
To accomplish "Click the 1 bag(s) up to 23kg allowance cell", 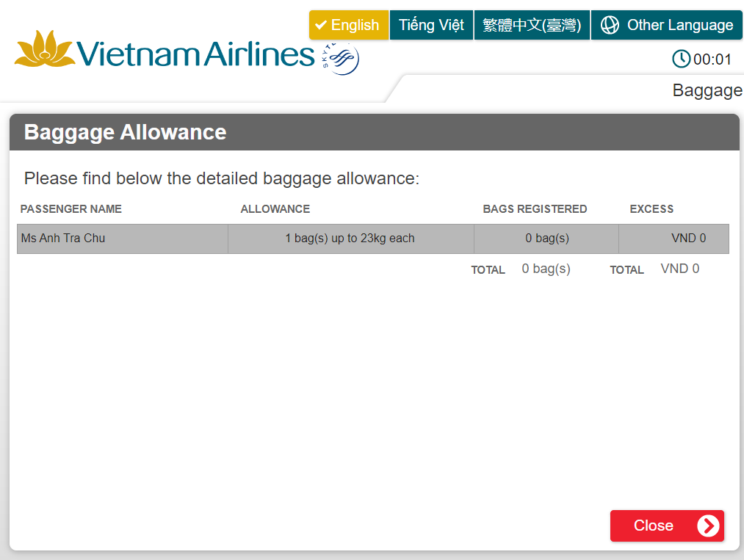I will pos(350,239).
